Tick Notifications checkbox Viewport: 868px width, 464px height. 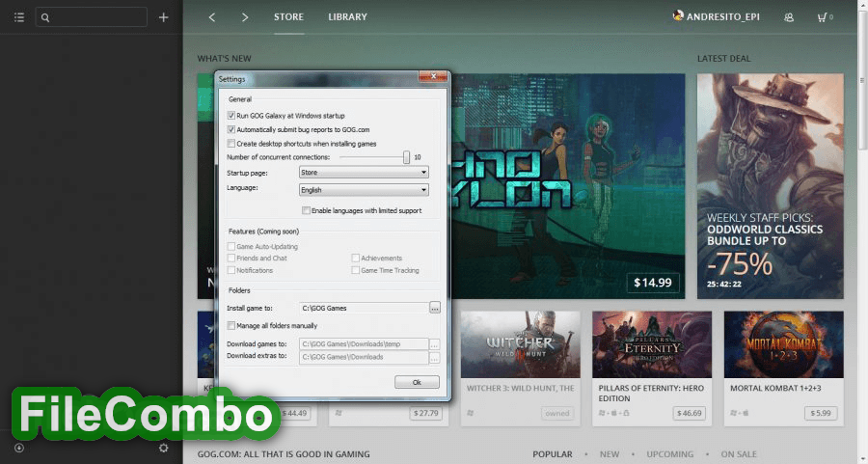pyautogui.click(x=231, y=270)
